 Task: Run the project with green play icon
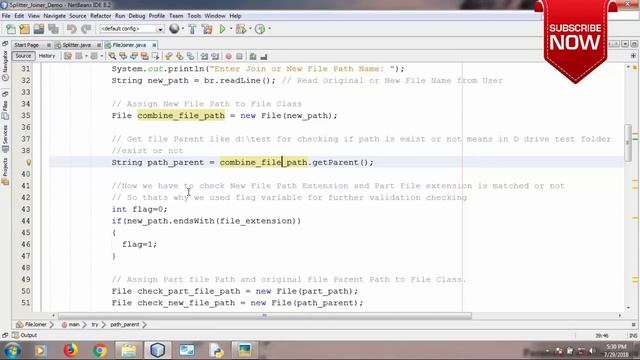tap(222, 29)
